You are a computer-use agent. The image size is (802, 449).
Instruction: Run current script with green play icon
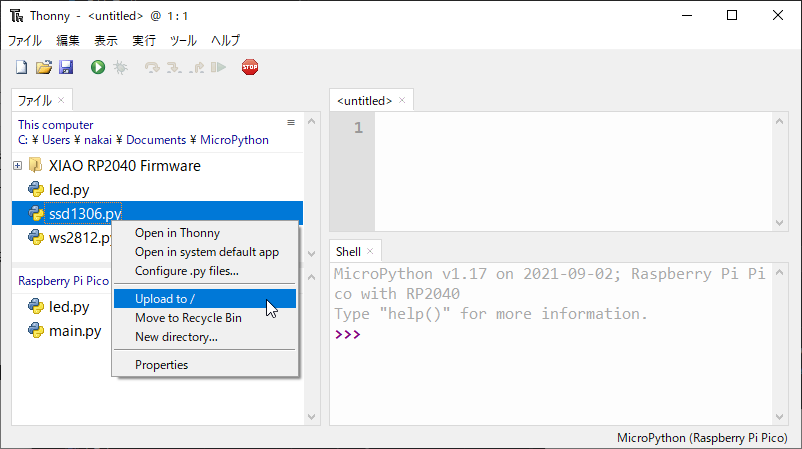tap(98, 67)
